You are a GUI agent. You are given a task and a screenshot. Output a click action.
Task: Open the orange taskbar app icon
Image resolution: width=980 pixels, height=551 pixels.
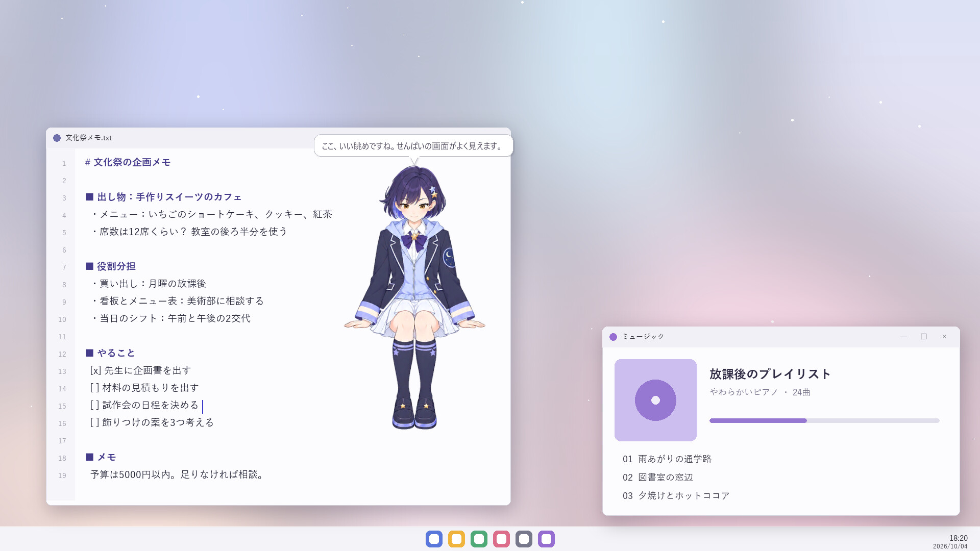click(456, 539)
